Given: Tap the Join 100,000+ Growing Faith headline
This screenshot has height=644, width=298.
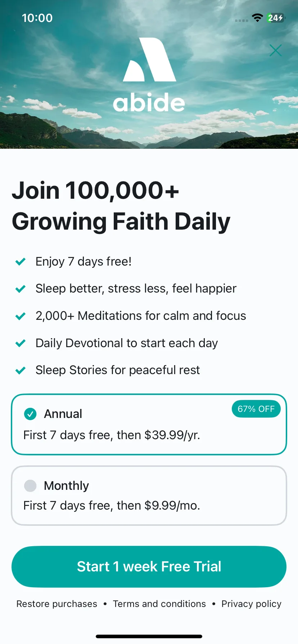Looking at the screenshot, I should point(121,206).
